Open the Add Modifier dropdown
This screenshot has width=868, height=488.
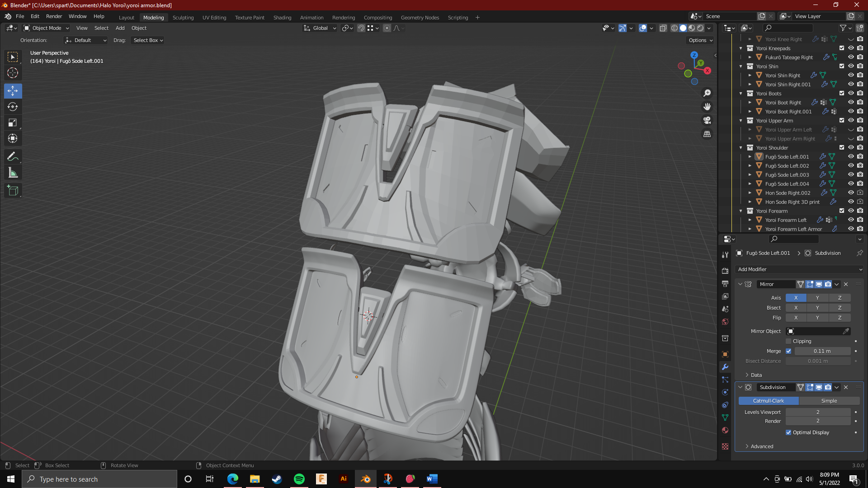[x=799, y=269]
